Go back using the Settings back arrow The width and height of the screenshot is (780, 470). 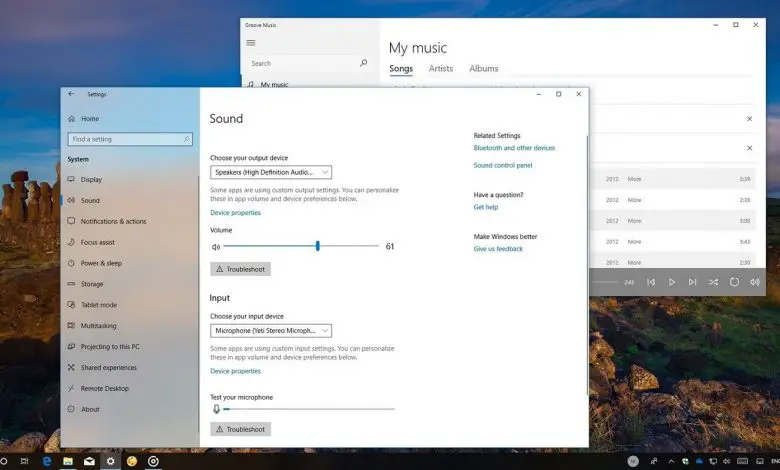click(71, 94)
